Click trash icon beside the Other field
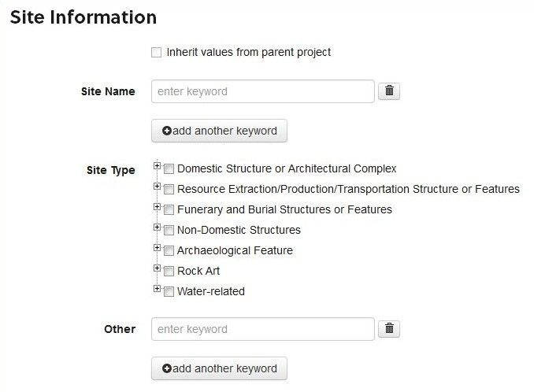This screenshot has height=392, width=534. click(389, 329)
